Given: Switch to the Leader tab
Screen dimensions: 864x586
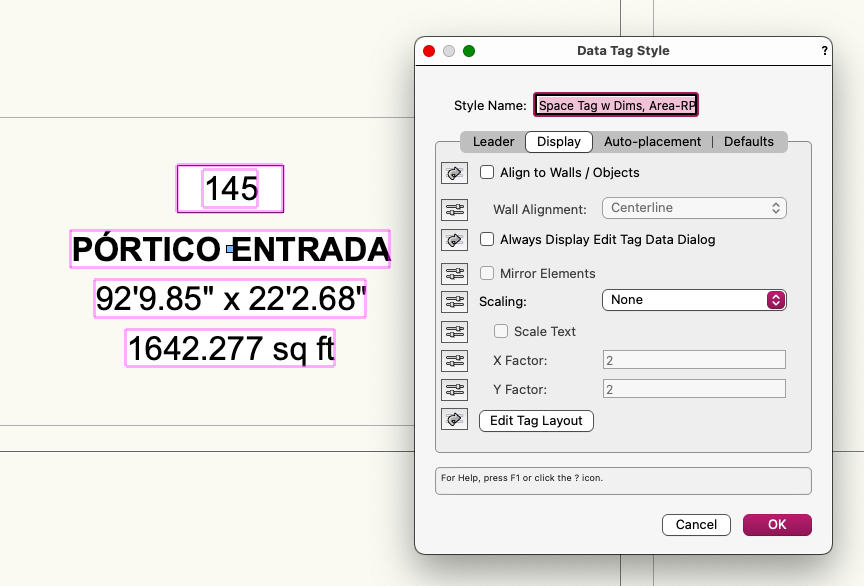Looking at the screenshot, I should pyautogui.click(x=493, y=142).
